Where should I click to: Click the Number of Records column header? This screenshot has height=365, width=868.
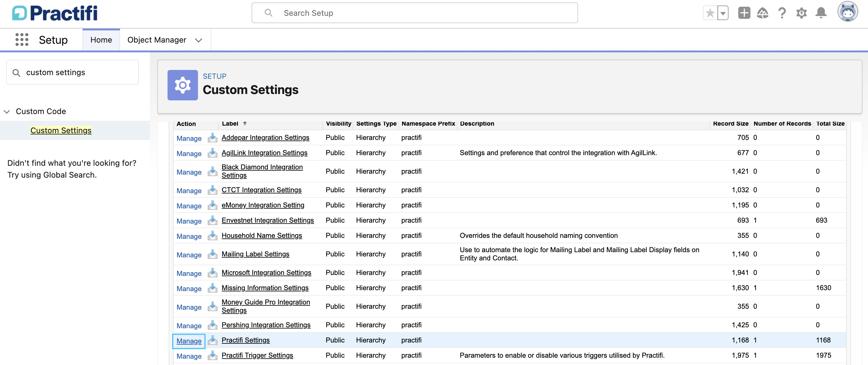click(782, 123)
